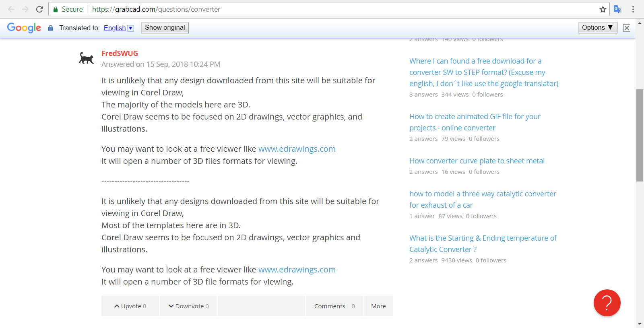The width and height of the screenshot is (644, 328).
Task: Expand the More menu under the answer
Action: click(x=378, y=306)
